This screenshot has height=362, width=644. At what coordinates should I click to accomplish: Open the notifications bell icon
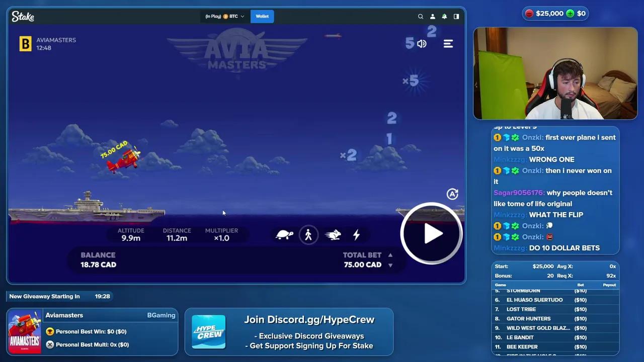tap(444, 17)
